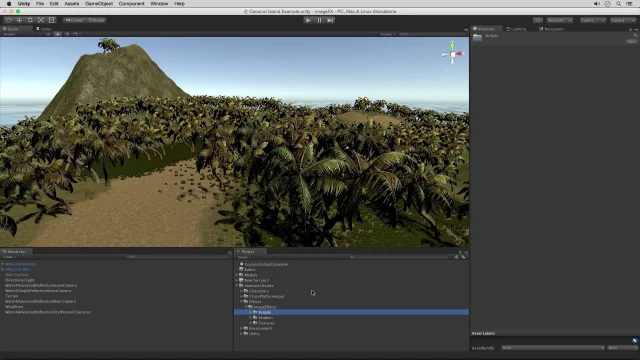Select the Scale tool in toolbar

[41, 20]
